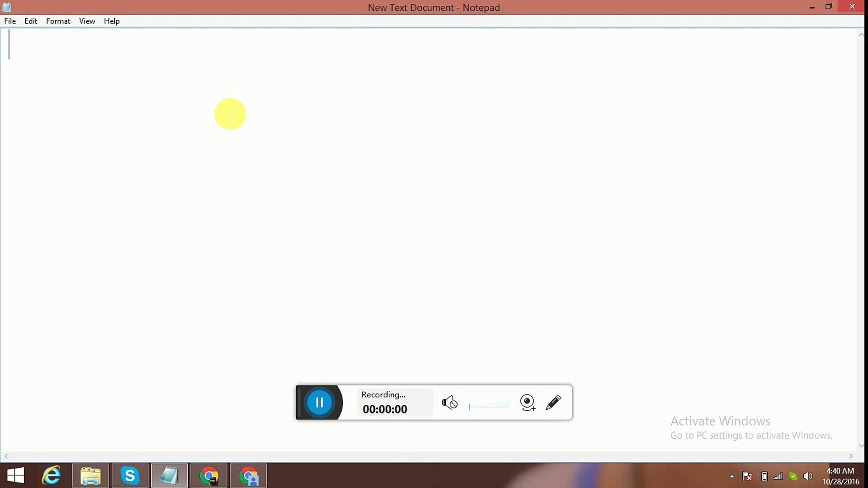Click inside the Notepad text area

[x=407, y=226]
